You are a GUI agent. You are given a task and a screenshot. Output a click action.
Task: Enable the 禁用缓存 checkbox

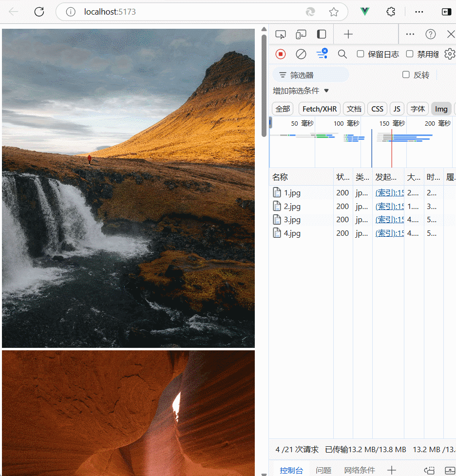[x=410, y=54]
